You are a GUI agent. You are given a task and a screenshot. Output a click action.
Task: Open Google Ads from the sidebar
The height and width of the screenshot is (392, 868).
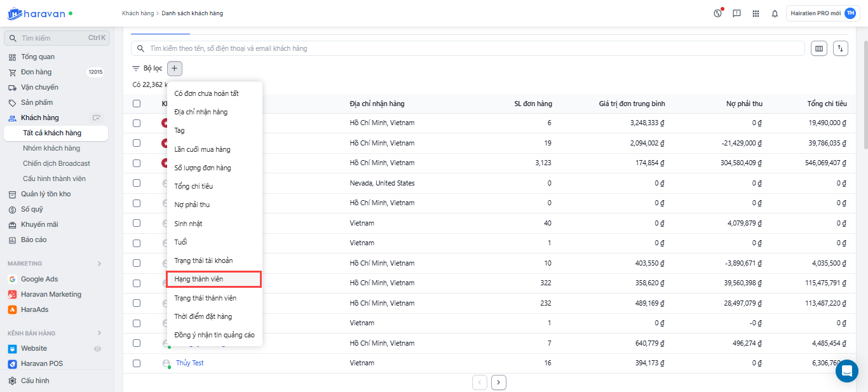39,279
